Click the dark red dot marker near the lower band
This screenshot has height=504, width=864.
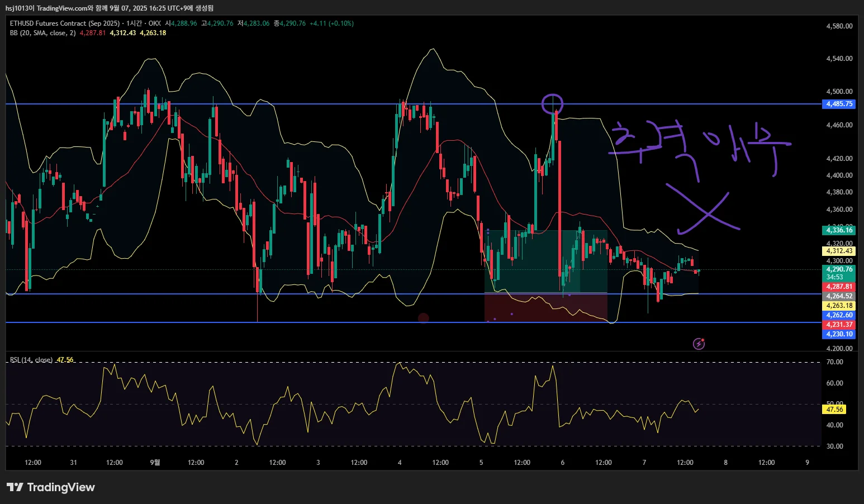[x=424, y=318]
